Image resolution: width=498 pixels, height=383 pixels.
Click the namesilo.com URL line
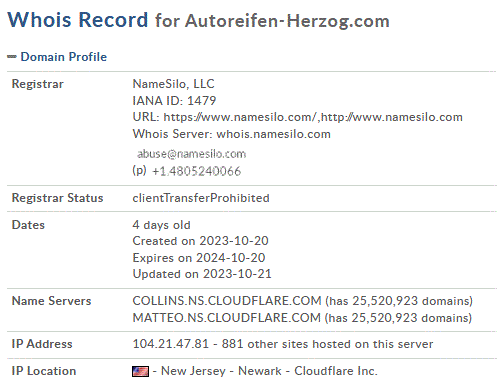tap(297, 117)
